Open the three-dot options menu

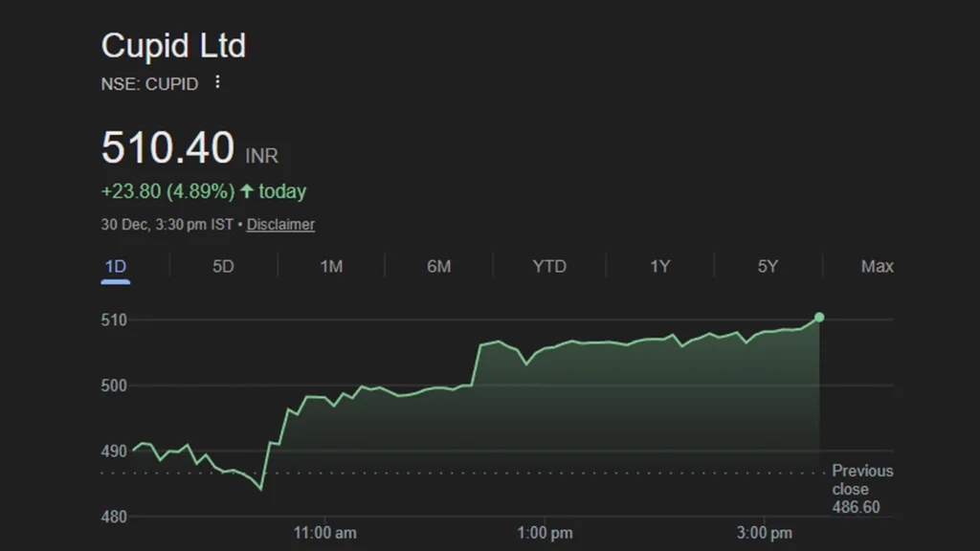[x=216, y=83]
